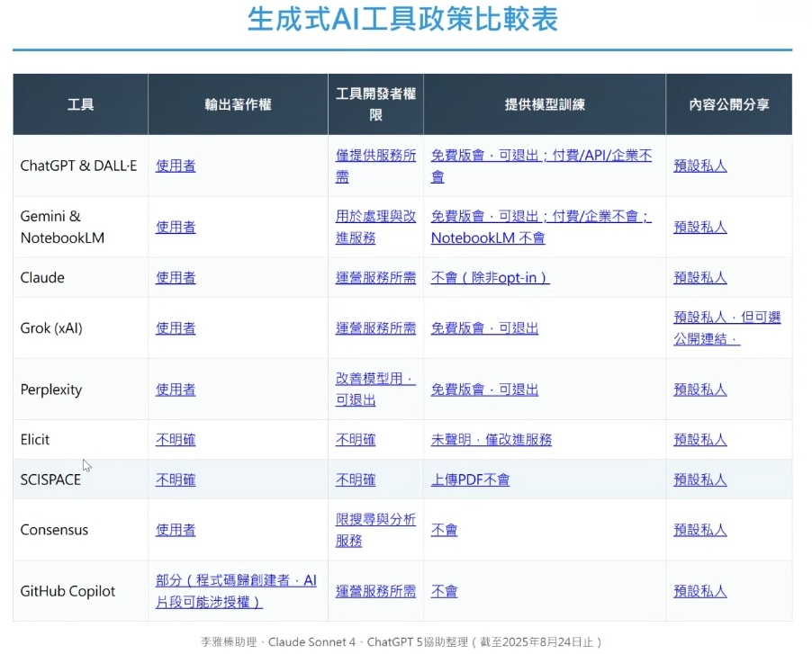Open SCISPACE 輸出著作權 link 不明確

(176, 480)
